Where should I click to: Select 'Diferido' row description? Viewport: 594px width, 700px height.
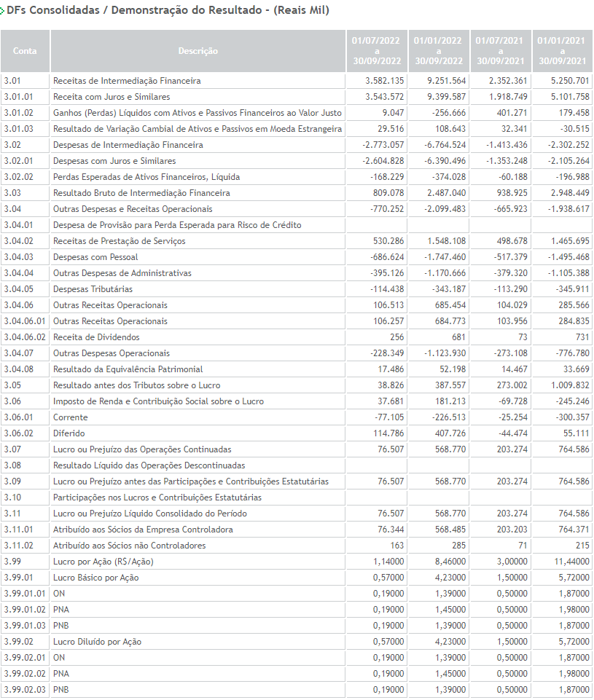pyautogui.click(x=69, y=434)
